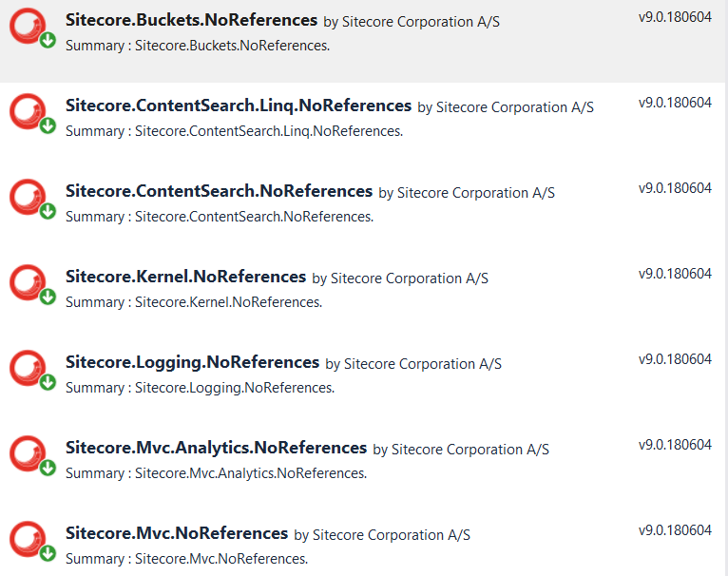Click version number beside Sitecore.Kernel.NoReferences

click(x=675, y=274)
